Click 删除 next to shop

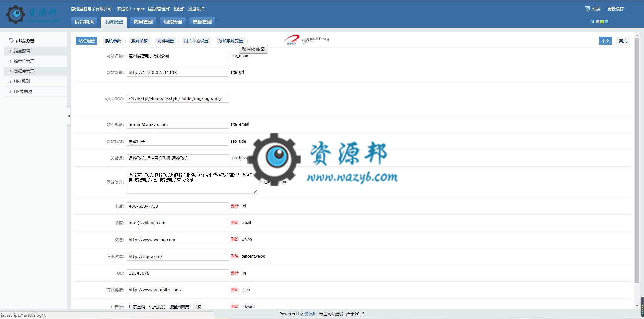(x=235, y=290)
